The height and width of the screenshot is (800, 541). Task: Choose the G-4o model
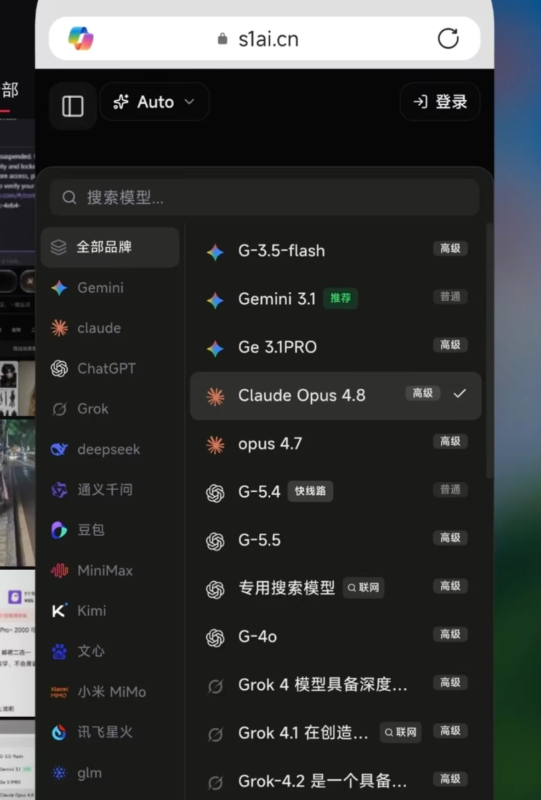pos(335,637)
